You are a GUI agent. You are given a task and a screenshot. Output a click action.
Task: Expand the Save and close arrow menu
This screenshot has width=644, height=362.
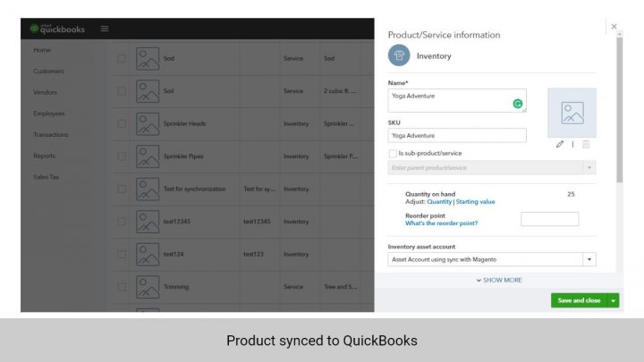(x=614, y=300)
